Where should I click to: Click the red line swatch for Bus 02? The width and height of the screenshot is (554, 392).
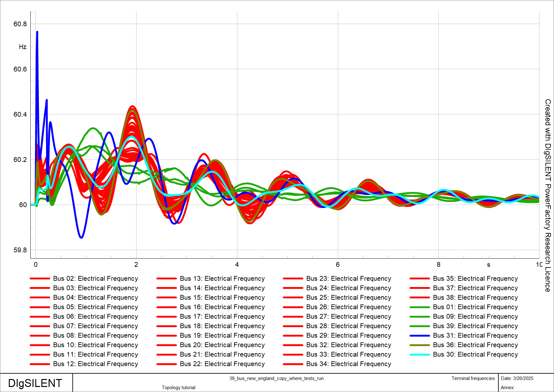[40, 279]
